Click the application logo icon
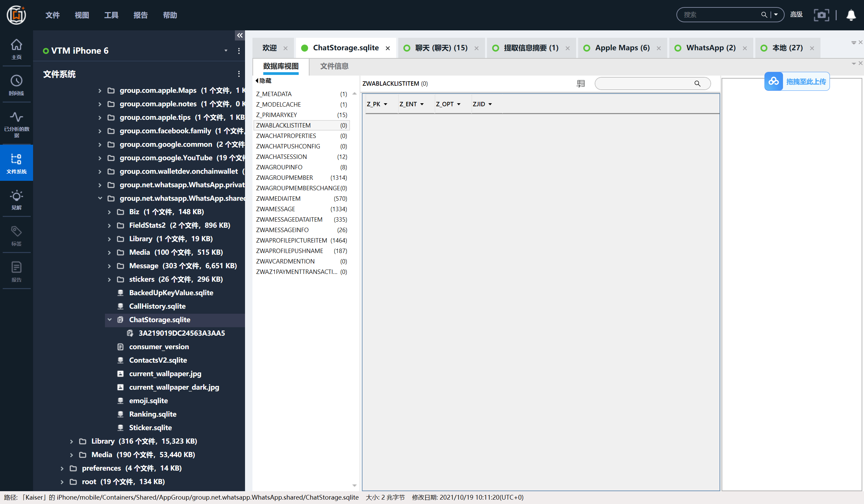The image size is (864, 504). click(17, 15)
